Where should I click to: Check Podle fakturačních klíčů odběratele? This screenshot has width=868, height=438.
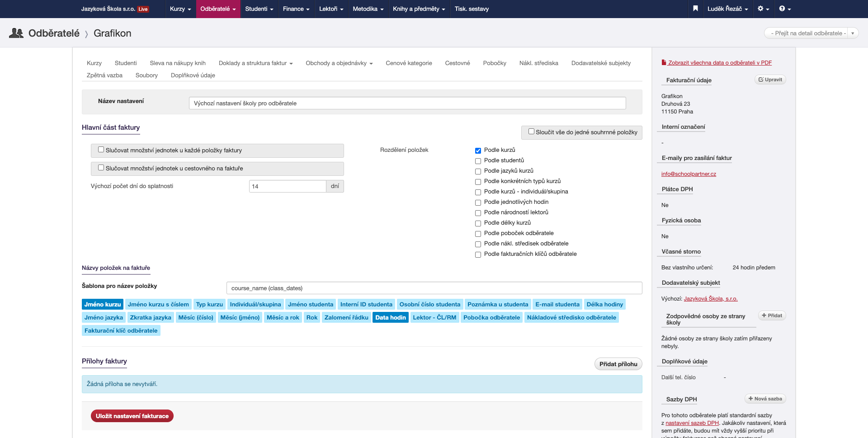(478, 254)
